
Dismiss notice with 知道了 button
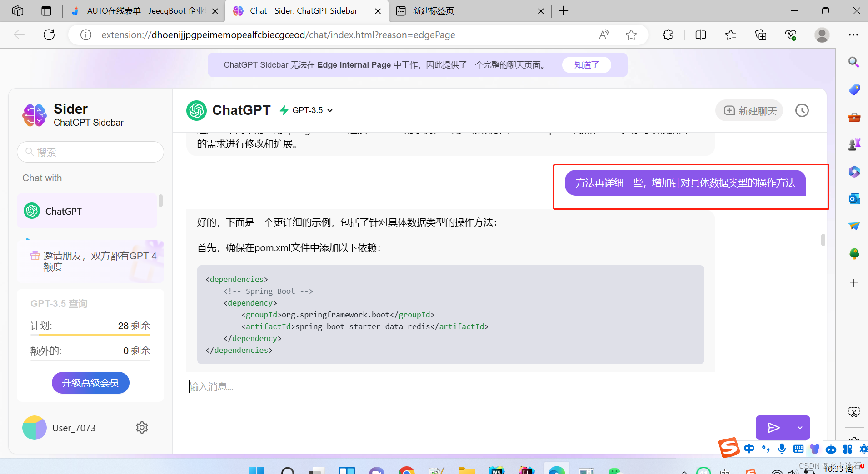click(x=587, y=65)
